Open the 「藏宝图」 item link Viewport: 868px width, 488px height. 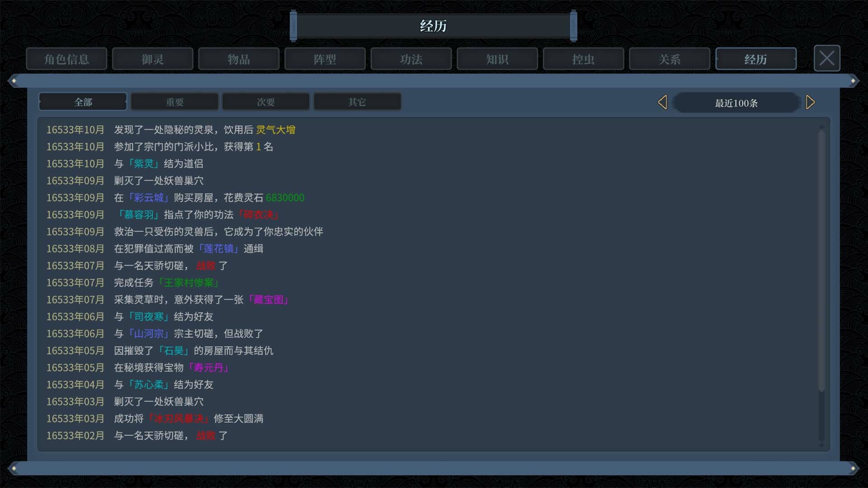[x=268, y=300]
